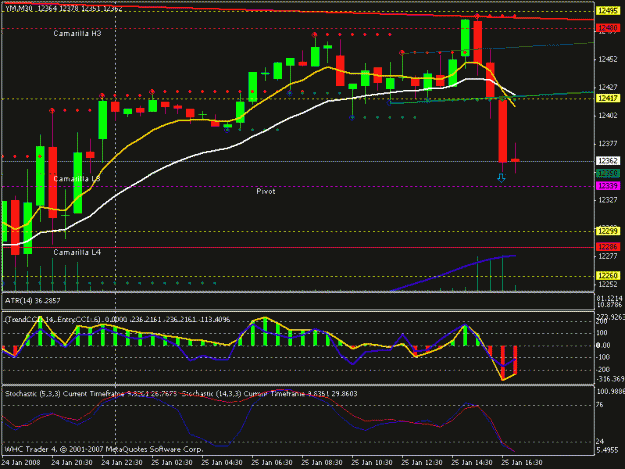This screenshot has width=625, height=469.
Task: Click the 24 Jan 22:30 time label
Action: click(x=122, y=463)
